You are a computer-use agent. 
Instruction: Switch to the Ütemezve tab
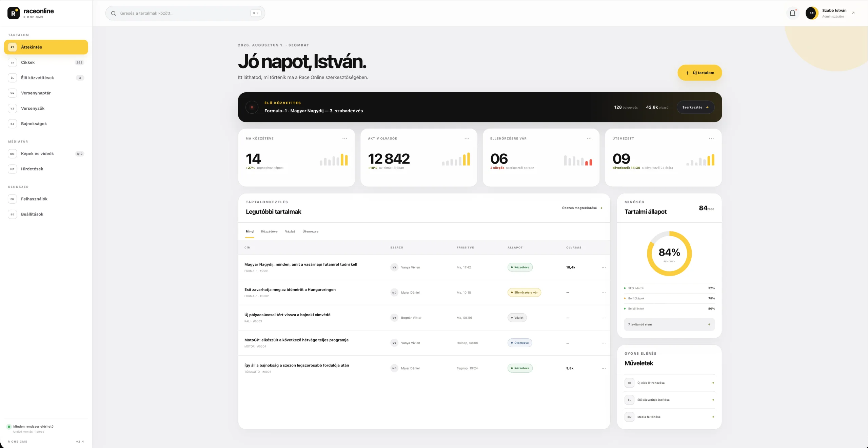pos(310,231)
